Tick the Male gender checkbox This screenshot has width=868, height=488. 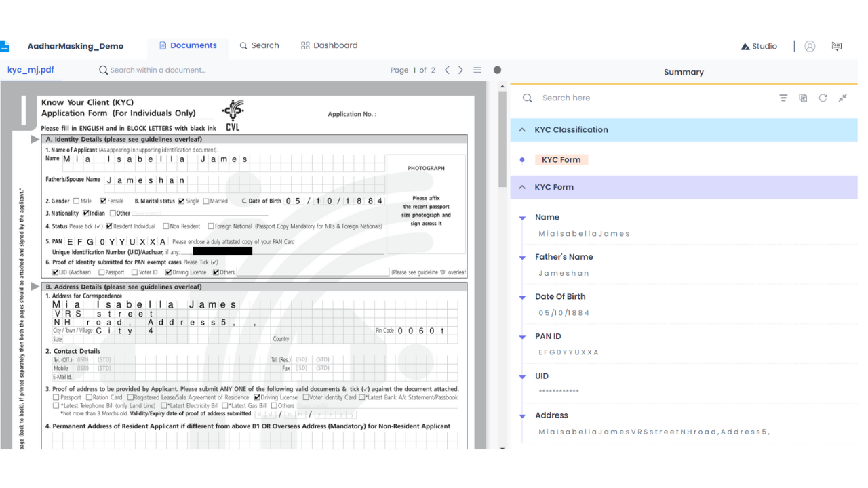point(77,201)
